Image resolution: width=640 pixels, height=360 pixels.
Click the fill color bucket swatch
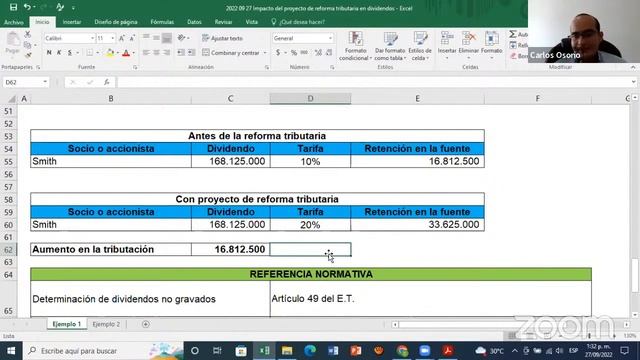click(110, 53)
